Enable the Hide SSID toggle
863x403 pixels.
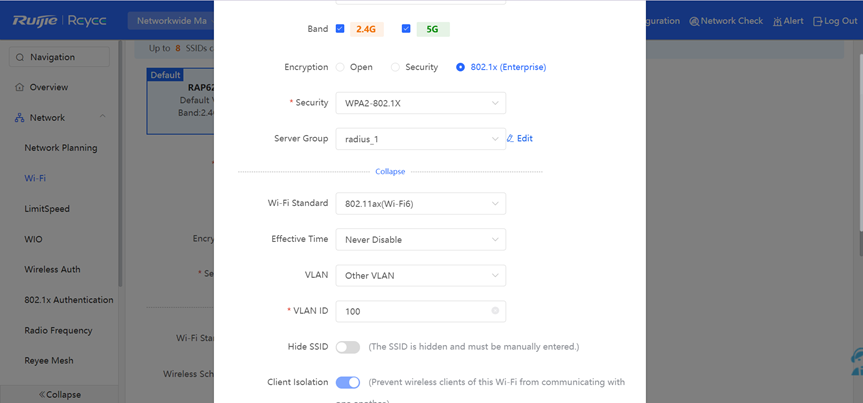348,347
